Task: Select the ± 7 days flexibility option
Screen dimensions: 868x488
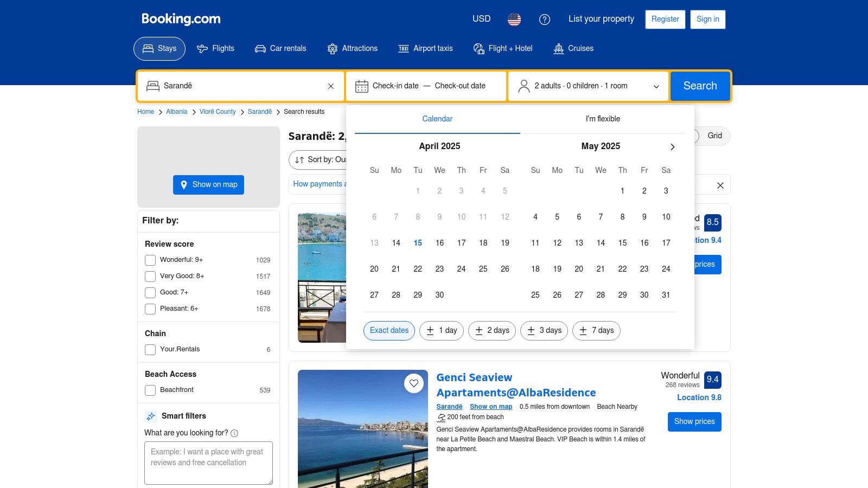Action: pyautogui.click(x=596, y=331)
